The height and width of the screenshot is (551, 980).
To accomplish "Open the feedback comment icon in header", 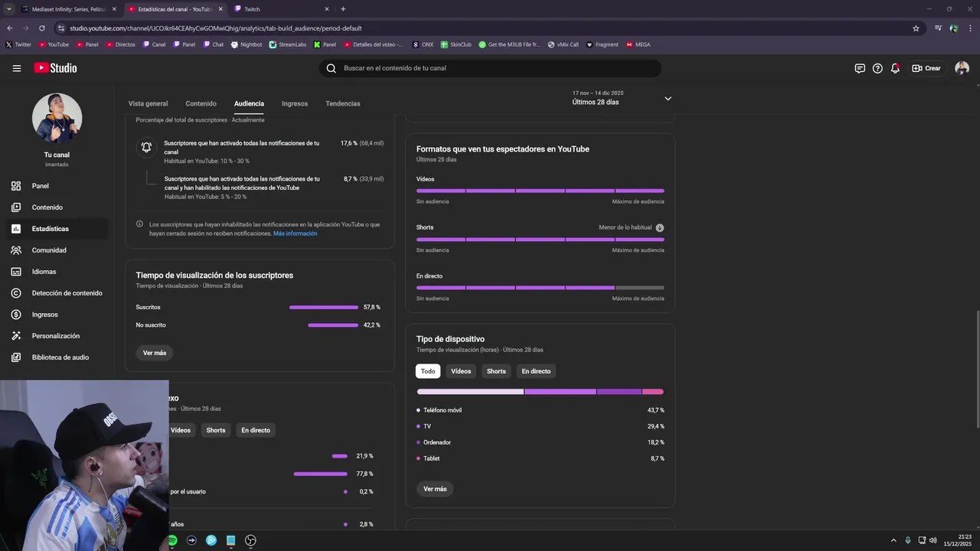I will coord(860,68).
